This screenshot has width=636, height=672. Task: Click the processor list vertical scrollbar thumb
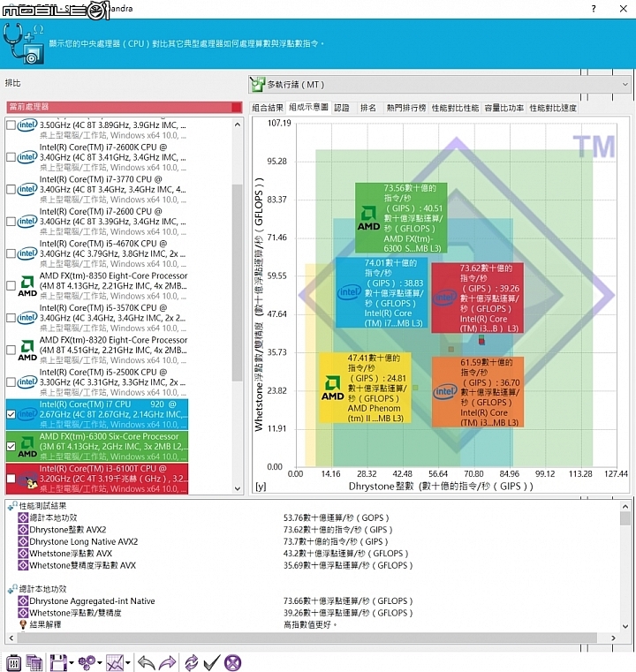point(237,283)
